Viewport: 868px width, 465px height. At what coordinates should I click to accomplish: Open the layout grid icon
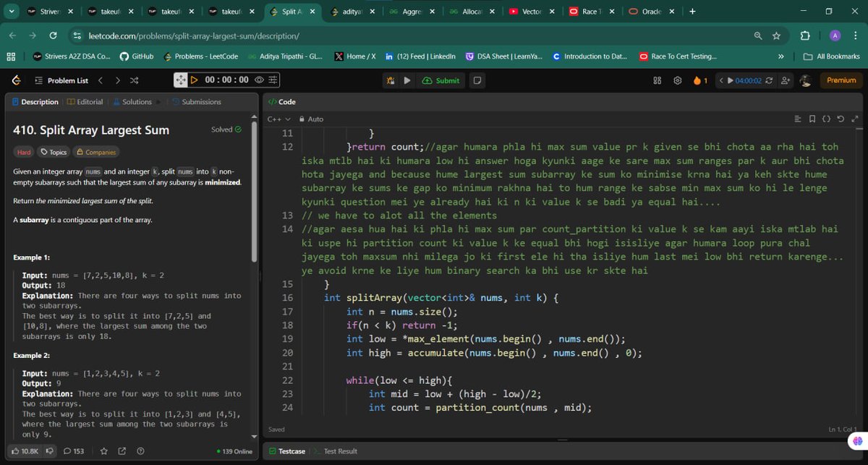pyautogui.click(x=658, y=80)
